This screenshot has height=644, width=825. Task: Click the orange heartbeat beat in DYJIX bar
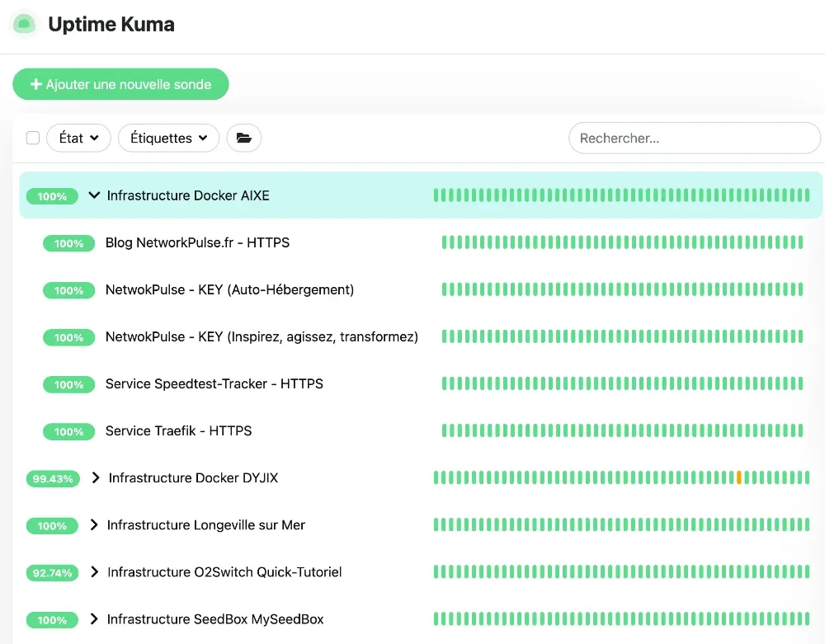tap(738, 477)
